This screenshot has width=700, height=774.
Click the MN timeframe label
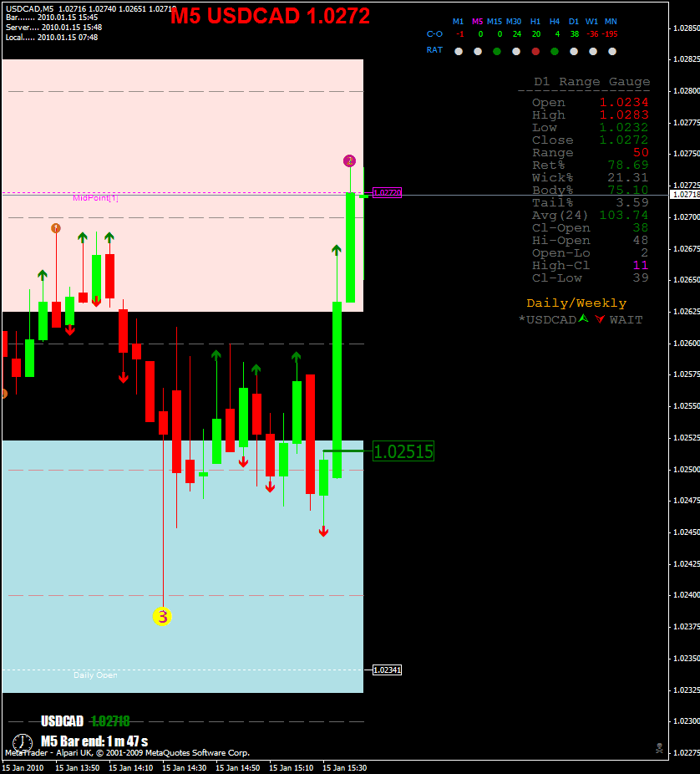(x=611, y=22)
